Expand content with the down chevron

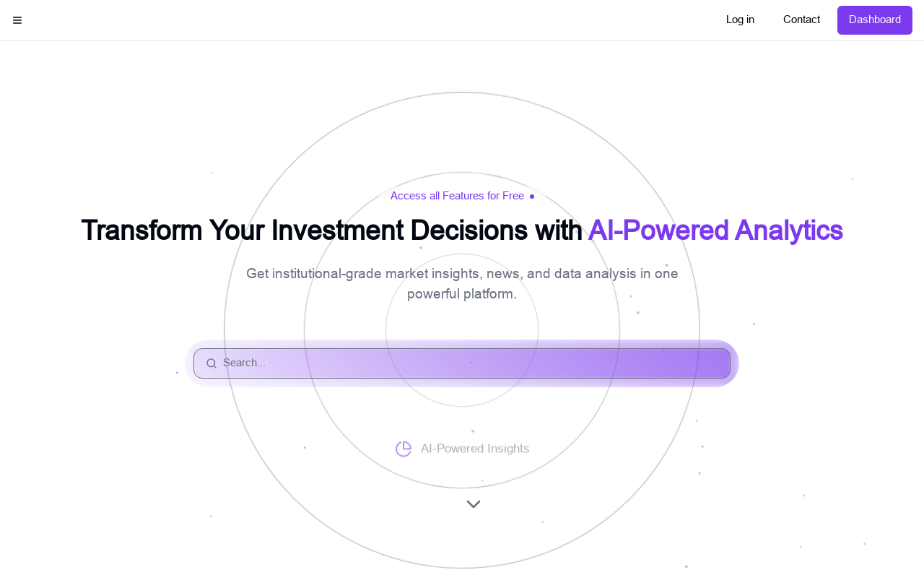[x=474, y=504]
